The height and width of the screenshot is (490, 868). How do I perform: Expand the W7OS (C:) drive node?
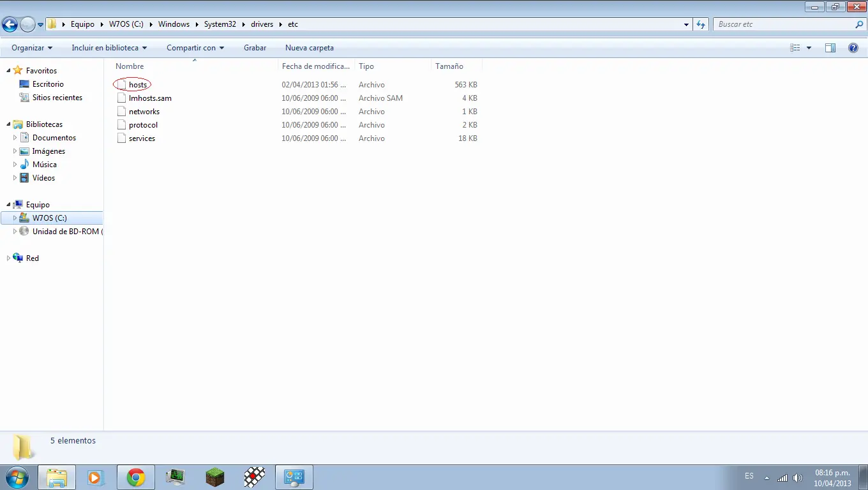(x=15, y=218)
